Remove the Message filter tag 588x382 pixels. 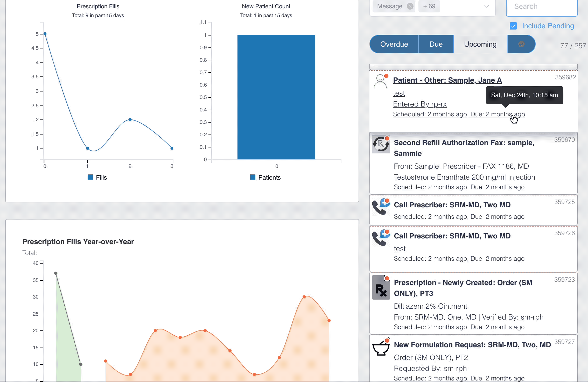410,6
